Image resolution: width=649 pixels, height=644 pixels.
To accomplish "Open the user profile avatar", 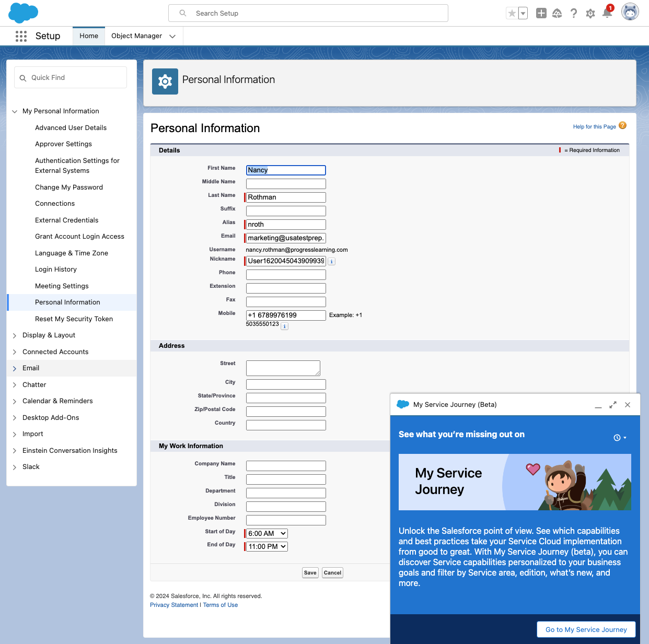I will tap(630, 11).
